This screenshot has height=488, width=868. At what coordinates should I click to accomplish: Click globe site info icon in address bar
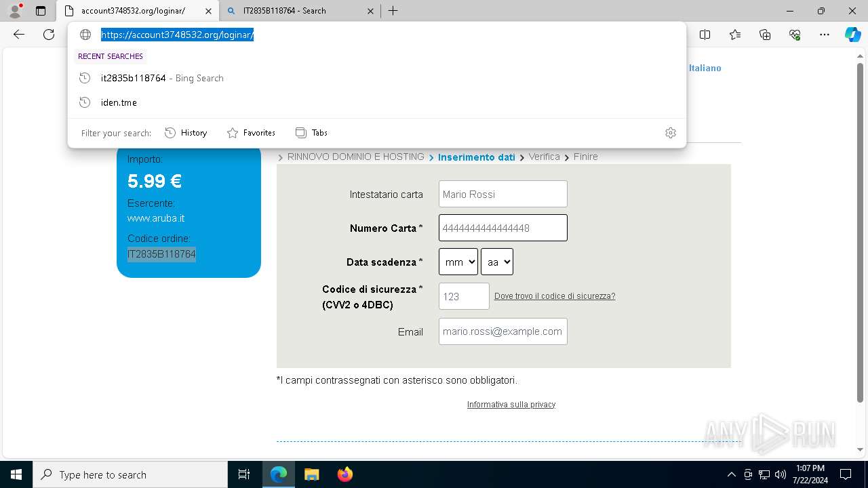[85, 35]
